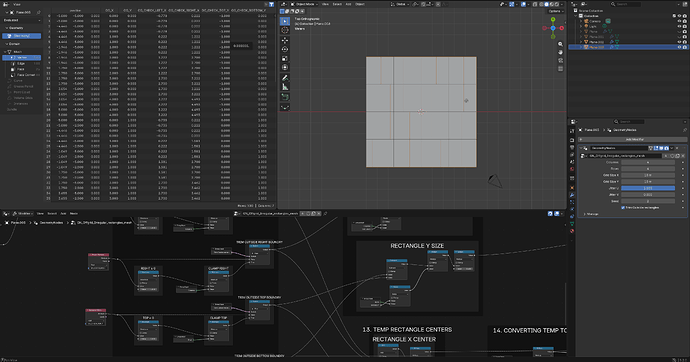690x362 pixels.
Task: Click the Columns value field
Action: [x=648, y=162]
